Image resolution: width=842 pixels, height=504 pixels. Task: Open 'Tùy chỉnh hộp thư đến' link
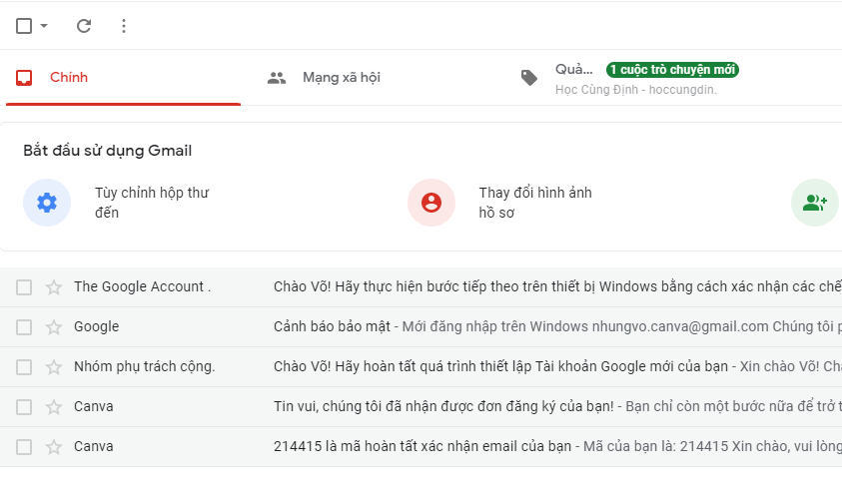152,203
